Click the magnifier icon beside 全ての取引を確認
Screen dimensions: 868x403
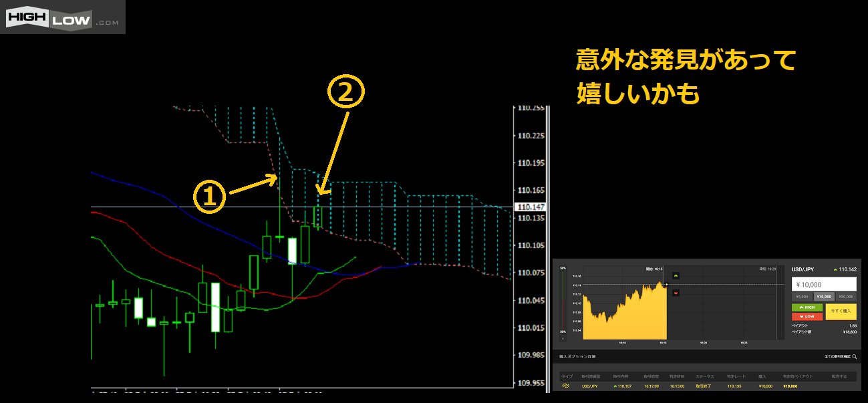[x=854, y=357]
